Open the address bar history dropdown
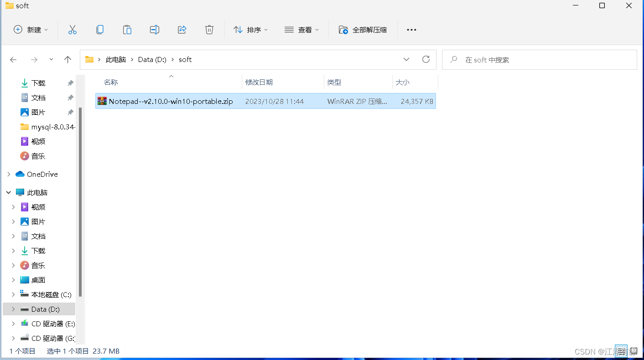The image size is (644, 360). [406, 59]
